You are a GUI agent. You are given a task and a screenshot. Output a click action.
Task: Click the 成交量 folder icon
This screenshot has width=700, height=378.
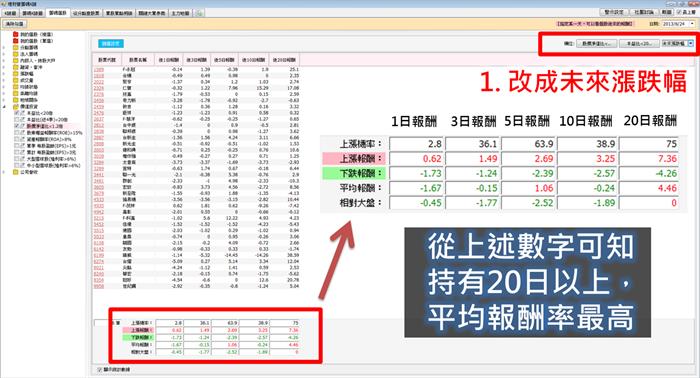pyautogui.click(x=16, y=80)
